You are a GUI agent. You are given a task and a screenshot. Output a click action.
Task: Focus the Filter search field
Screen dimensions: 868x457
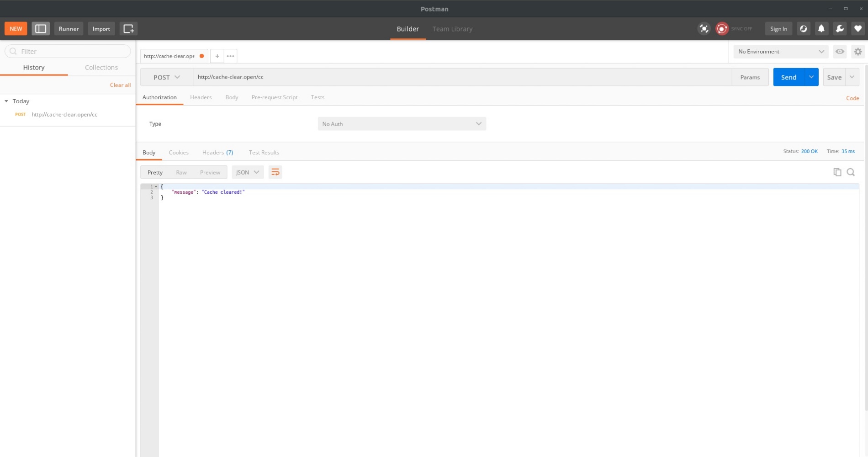[x=68, y=51]
